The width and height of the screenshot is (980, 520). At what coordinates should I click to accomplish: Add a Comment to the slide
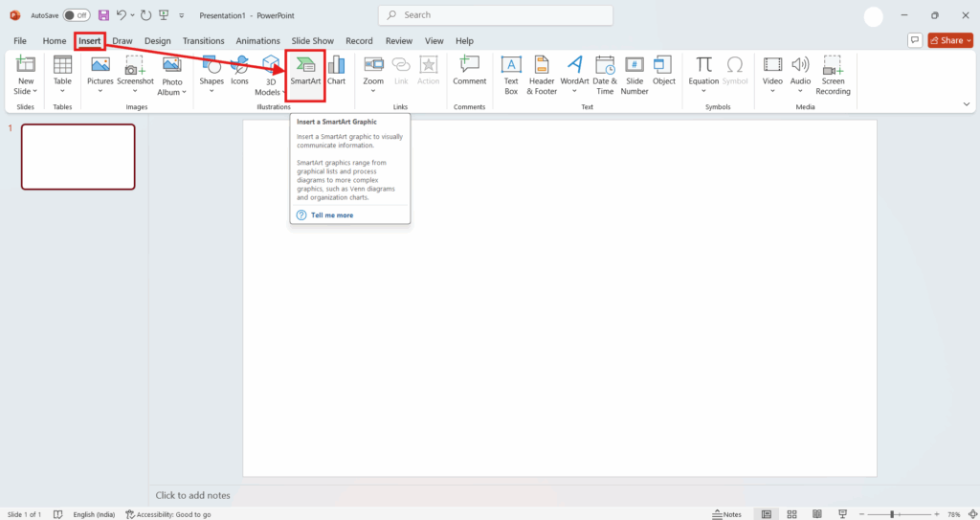[469, 71]
